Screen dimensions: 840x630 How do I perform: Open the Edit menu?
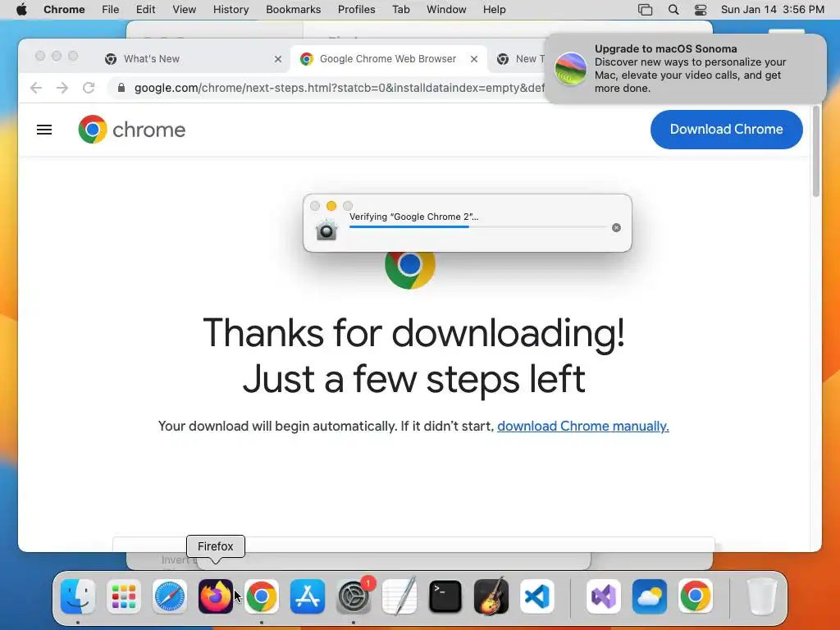coord(145,10)
